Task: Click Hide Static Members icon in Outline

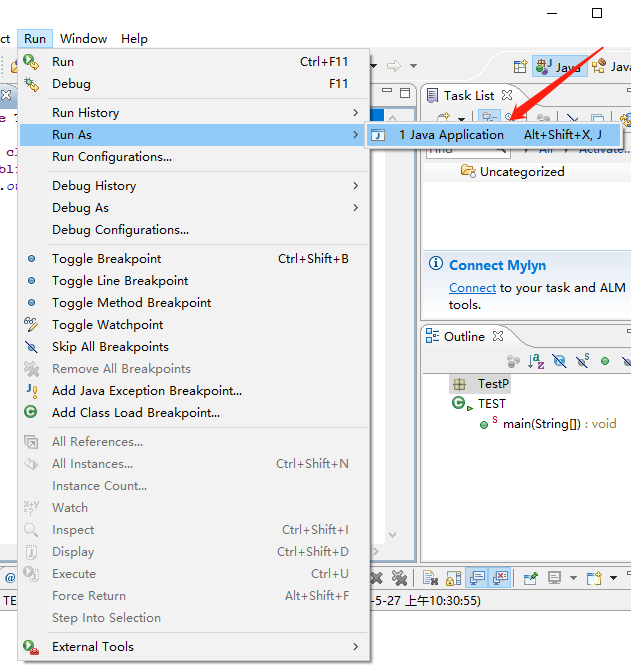Action: (583, 361)
